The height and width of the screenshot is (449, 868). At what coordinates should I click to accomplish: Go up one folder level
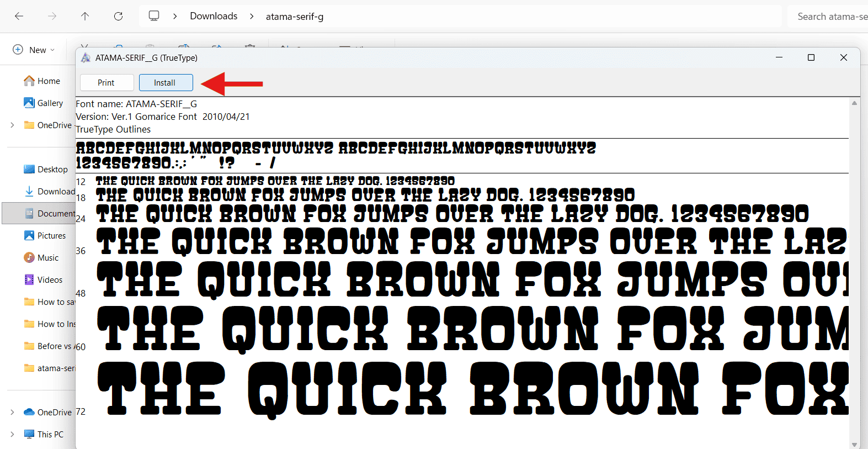85,17
